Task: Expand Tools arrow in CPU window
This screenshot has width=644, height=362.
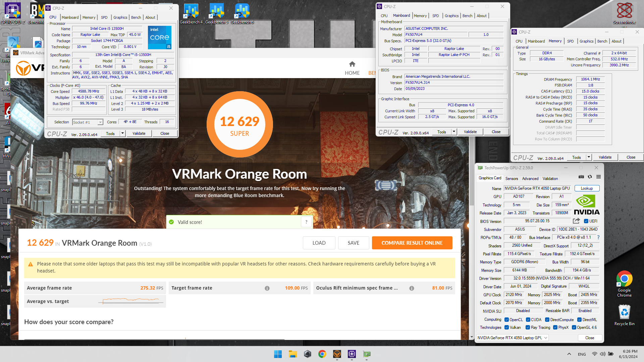Action: 122,133
